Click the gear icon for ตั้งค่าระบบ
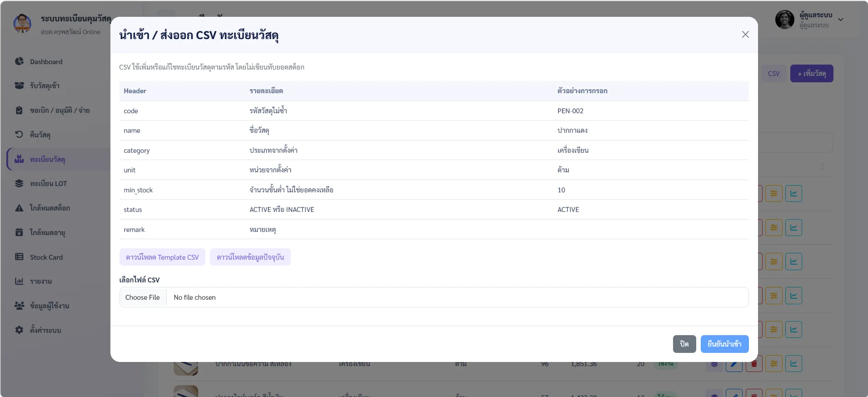The height and width of the screenshot is (397, 868). pyautogui.click(x=19, y=330)
